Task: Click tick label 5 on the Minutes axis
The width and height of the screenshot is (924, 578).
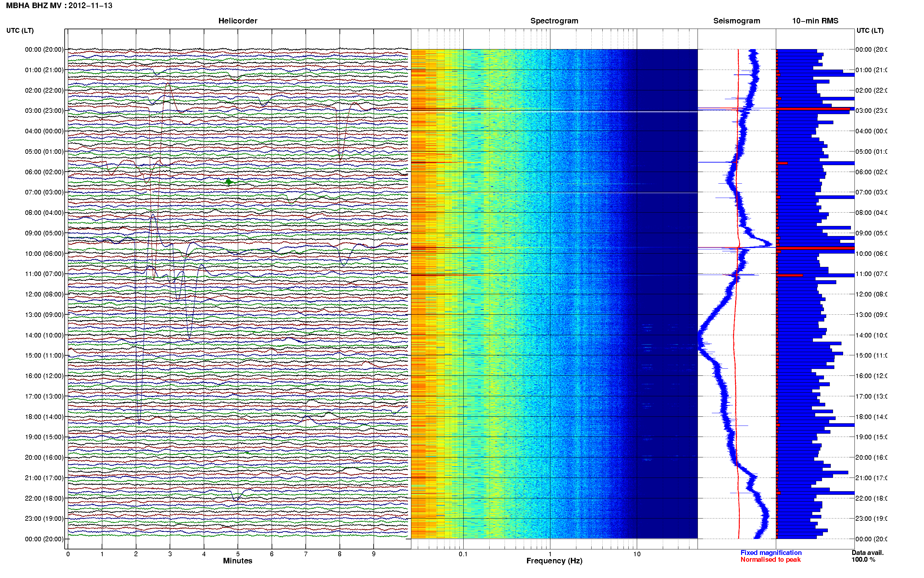Action: (237, 554)
